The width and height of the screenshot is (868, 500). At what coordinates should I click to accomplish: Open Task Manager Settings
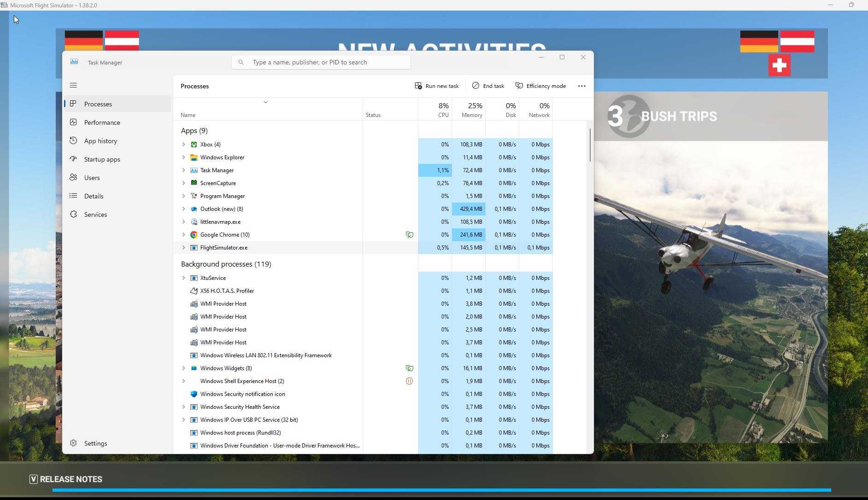(95, 443)
